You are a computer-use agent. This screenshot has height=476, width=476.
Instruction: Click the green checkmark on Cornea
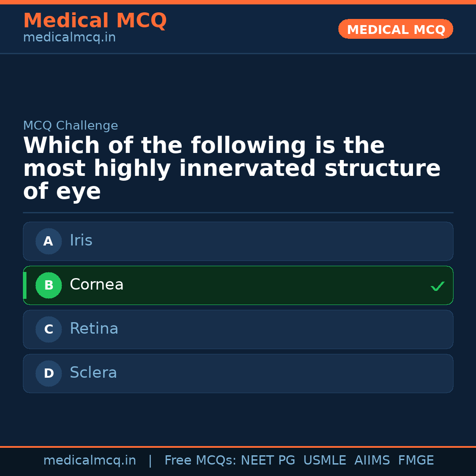click(x=438, y=286)
